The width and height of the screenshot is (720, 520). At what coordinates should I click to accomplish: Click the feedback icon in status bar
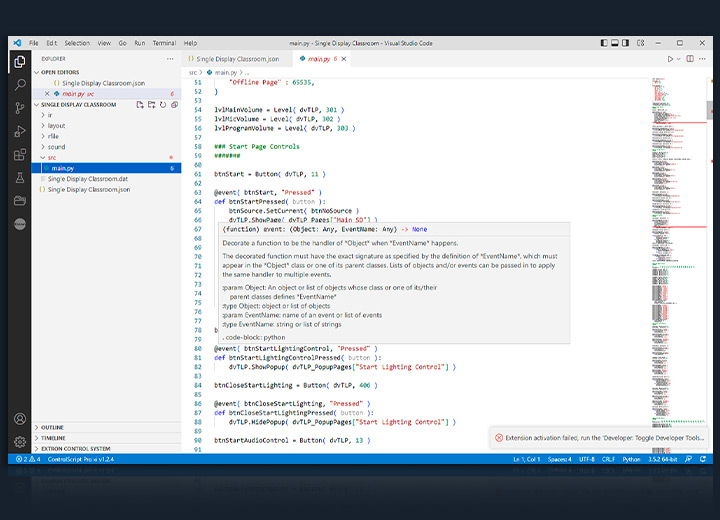click(x=688, y=459)
